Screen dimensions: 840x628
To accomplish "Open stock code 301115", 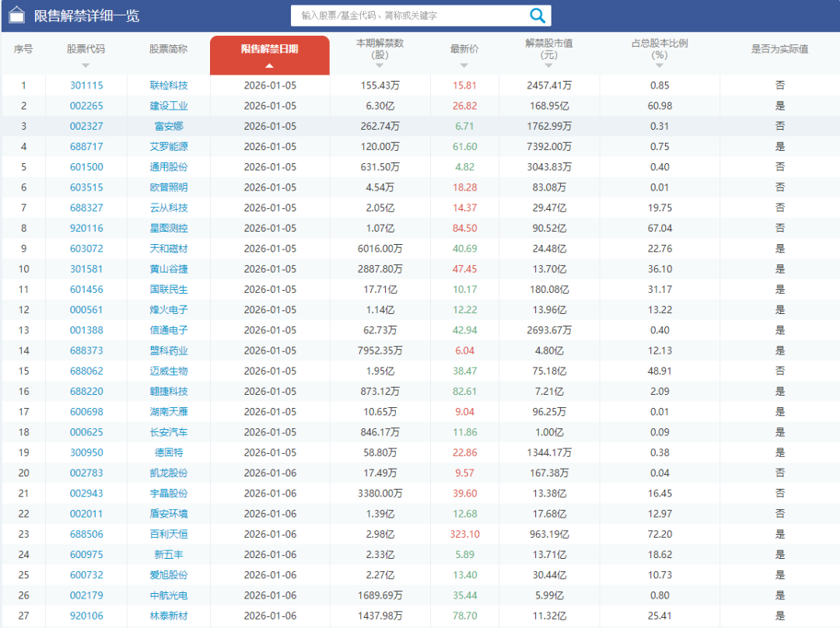I will tap(86, 85).
